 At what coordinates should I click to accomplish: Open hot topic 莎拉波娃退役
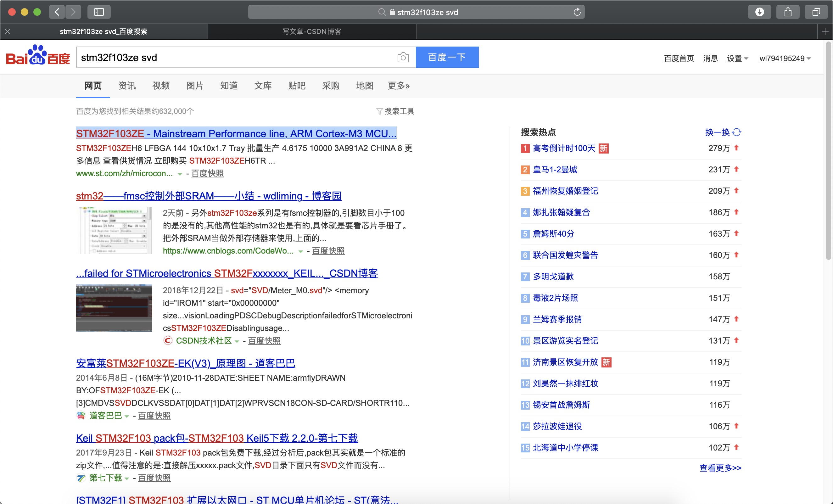pyautogui.click(x=557, y=426)
